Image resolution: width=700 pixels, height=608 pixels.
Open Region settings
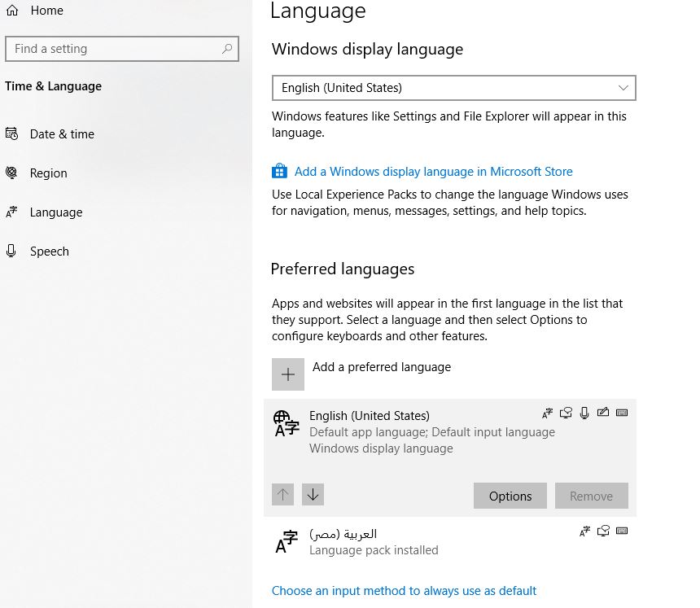49,173
